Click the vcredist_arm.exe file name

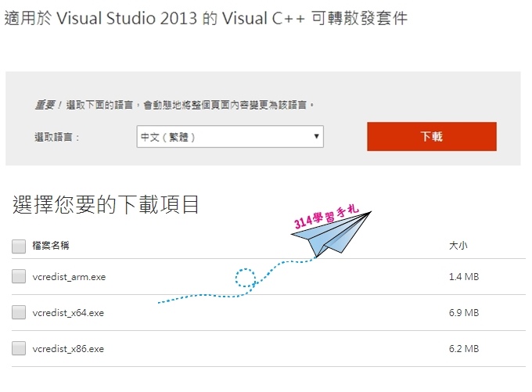tap(69, 277)
